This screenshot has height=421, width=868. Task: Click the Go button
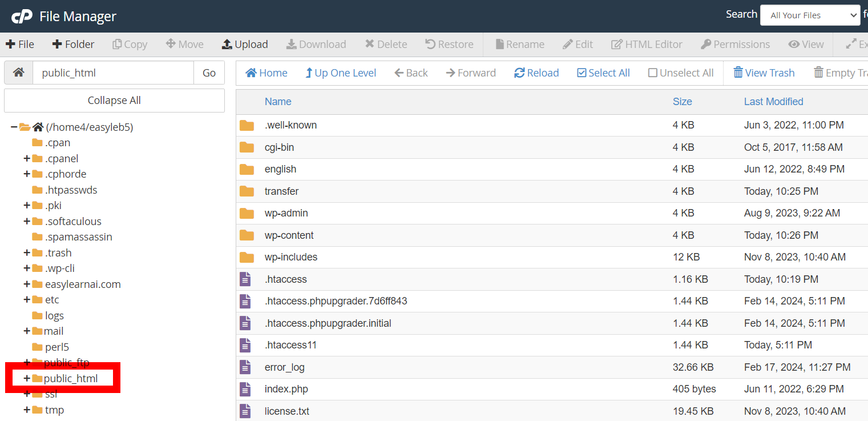(x=209, y=73)
